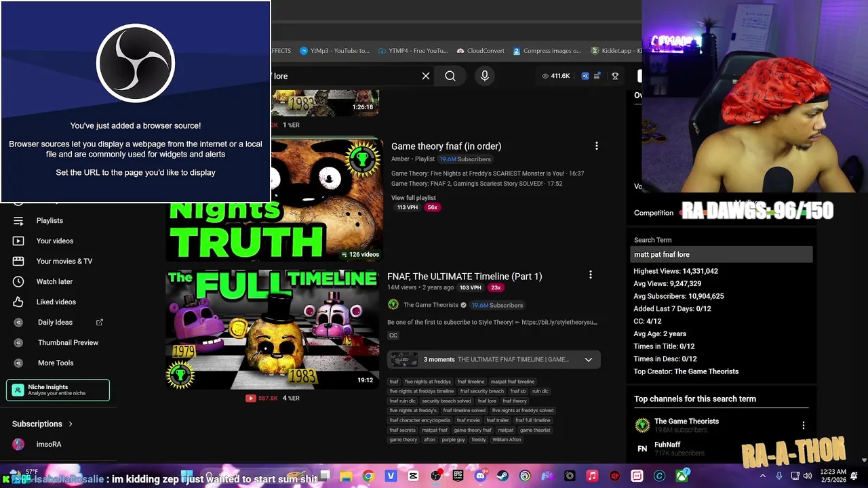This screenshot has width=868, height=488.
Task: Expand the 3 moments chapter dropdown
Action: coord(589,359)
